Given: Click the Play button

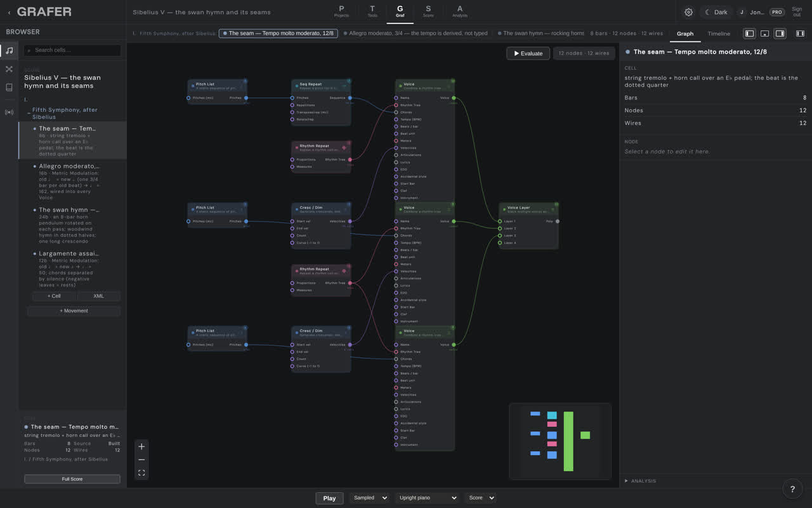Looking at the screenshot, I should tap(329, 498).
